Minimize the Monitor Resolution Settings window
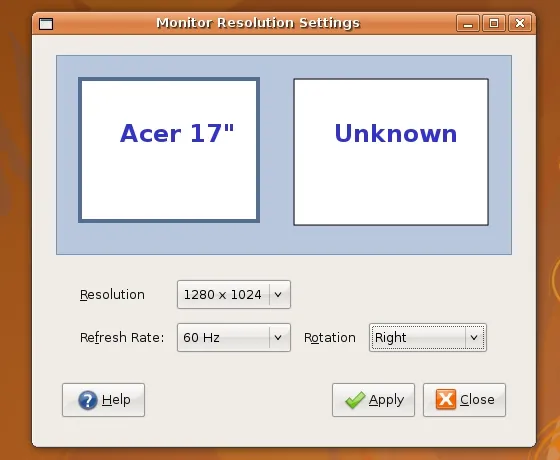This screenshot has width=560, height=460. [x=468, y=23]
